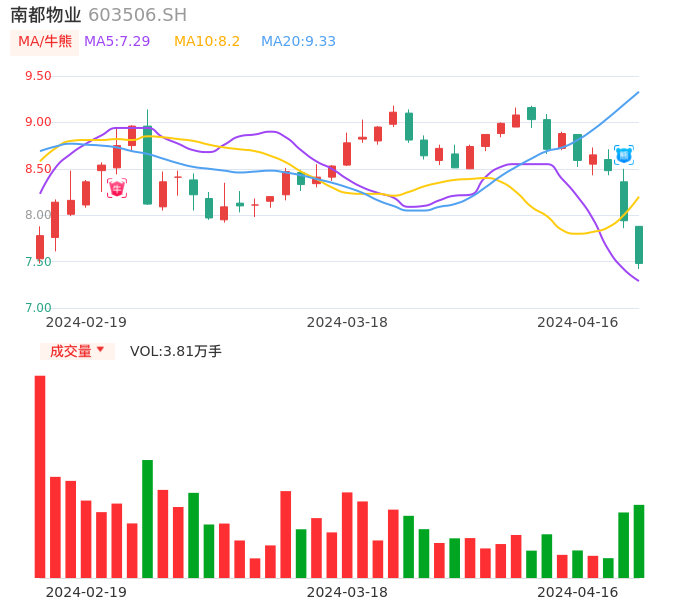
Task: Click the last green volume bar
Action: tap(639, 541)
